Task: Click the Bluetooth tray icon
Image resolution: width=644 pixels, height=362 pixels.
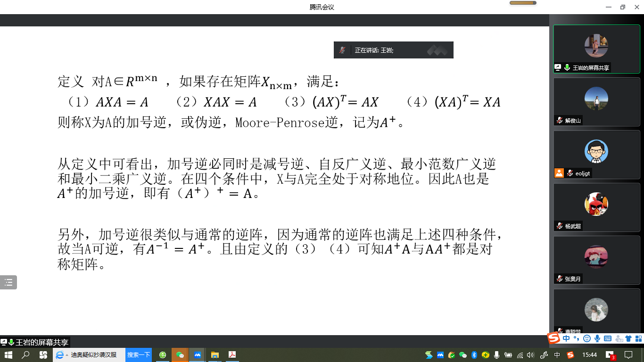Action: pyautogui.click(x=475, y=355)
